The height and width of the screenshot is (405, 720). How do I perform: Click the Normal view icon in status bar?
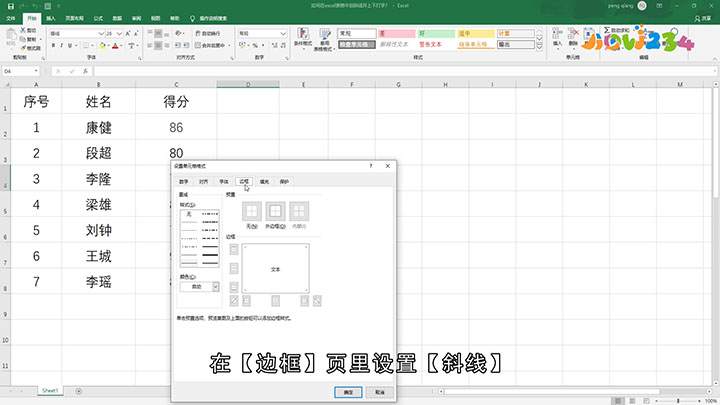[x=618, y=401]
